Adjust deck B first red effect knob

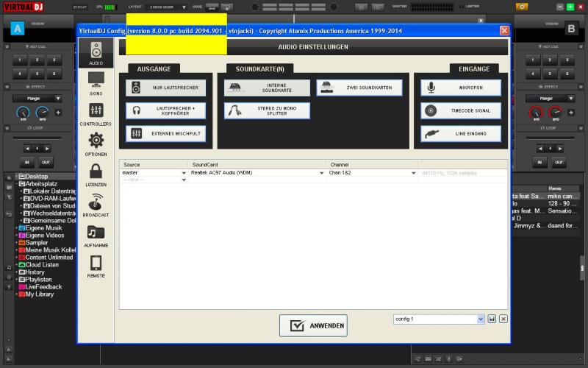536,113
